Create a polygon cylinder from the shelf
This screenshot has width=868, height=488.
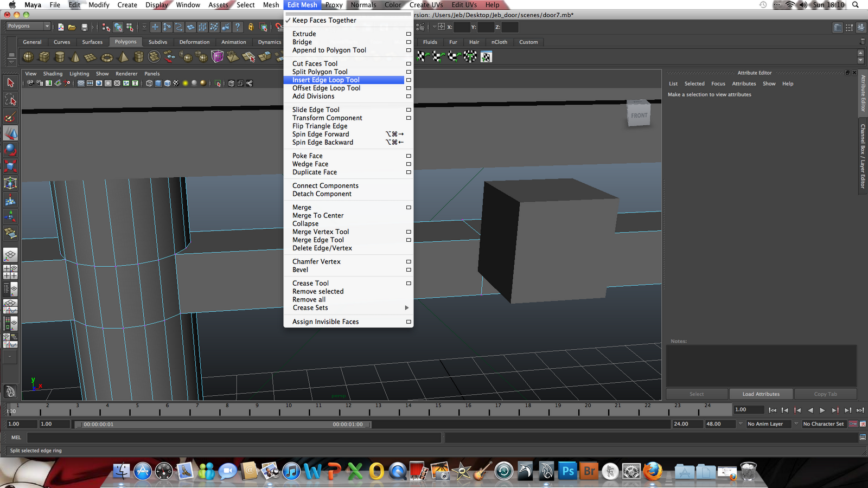pyautogui.click(x=60, y=57)
